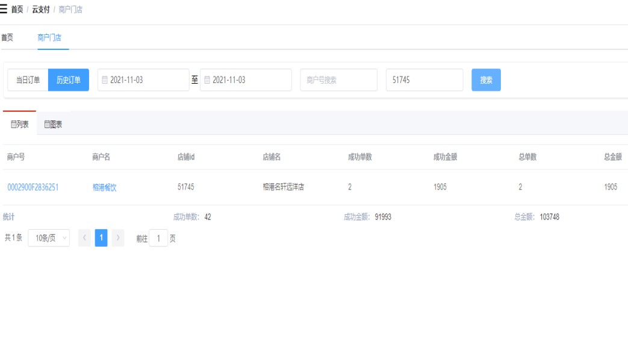
Task: Click the store id field containing 51745
Action: [424, 80]
